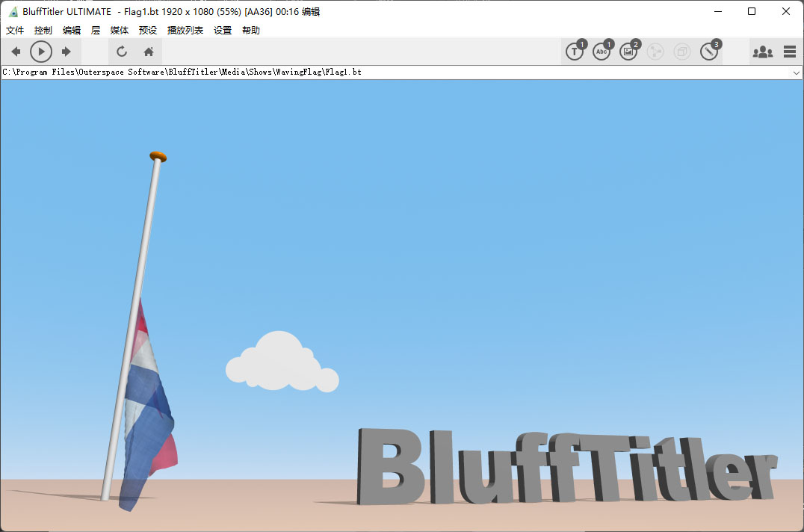Play the show animation
804x532 pixels.
[x=41, y=52]
